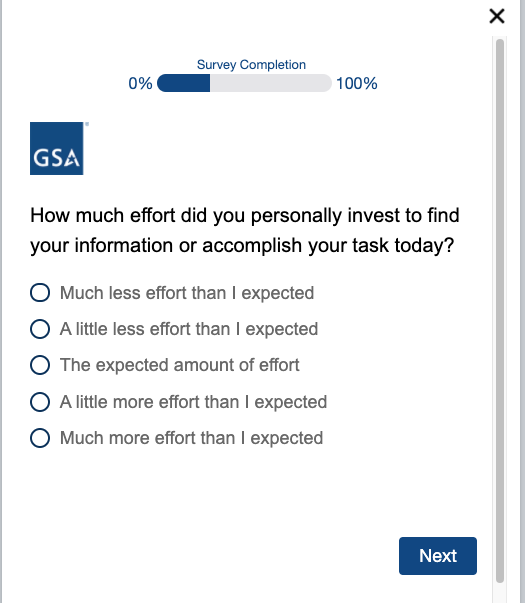Select the 'Much less effort than I expected' radio circle
This screenshot has height=603, width=525.
(x=40, y=293)
